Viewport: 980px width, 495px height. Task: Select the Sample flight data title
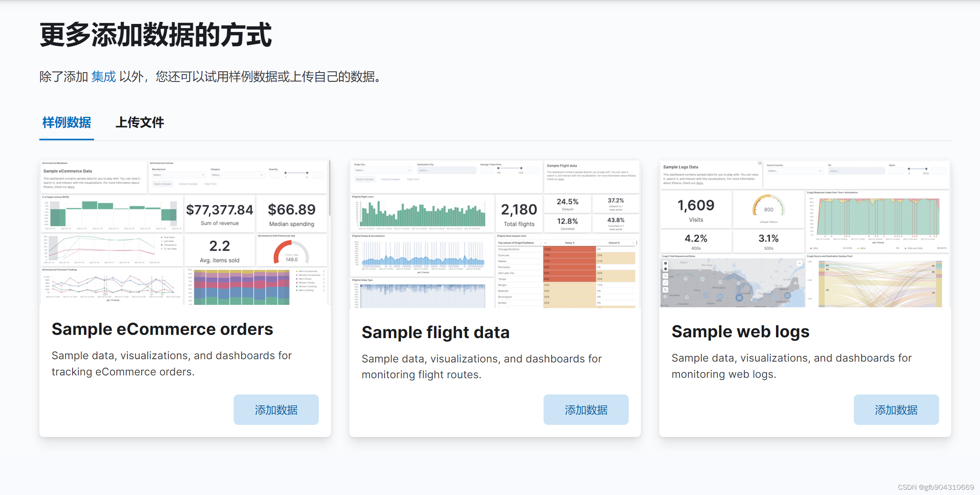[x=435, y=332]
